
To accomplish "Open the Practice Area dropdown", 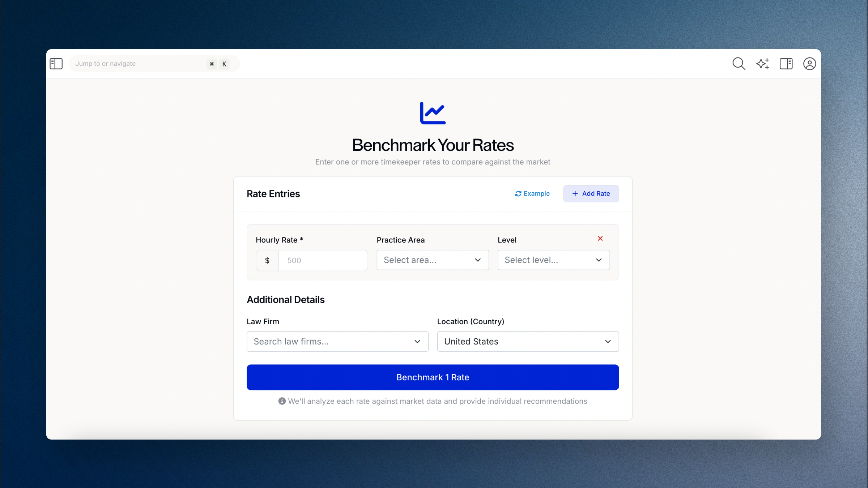I will click(x=433, y=260).
